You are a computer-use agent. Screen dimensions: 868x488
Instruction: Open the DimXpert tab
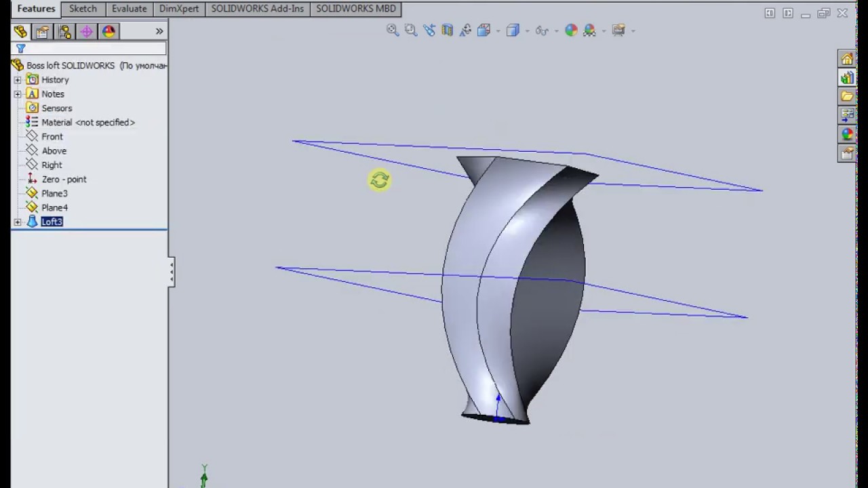point(178,9)
